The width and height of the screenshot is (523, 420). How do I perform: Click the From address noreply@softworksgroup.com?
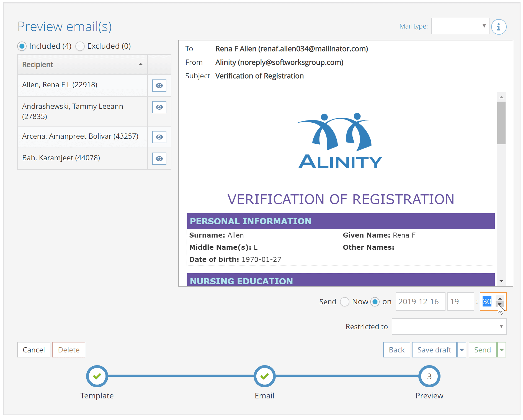[x=290, y=62]
